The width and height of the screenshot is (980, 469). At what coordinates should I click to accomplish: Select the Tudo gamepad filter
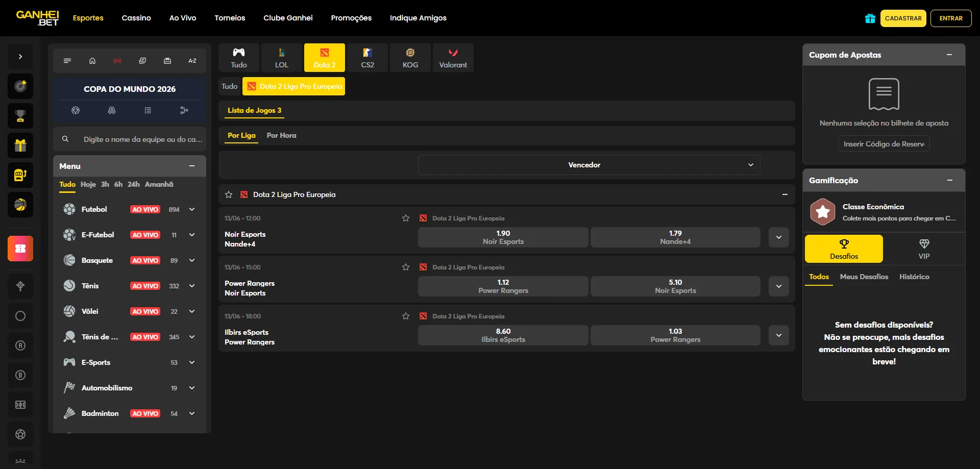click(239, 58)
